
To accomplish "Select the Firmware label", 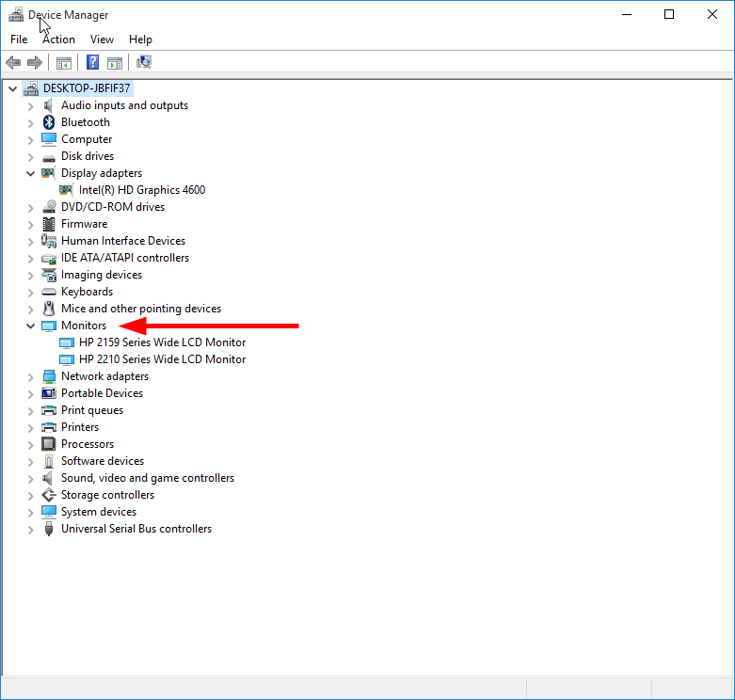I will pos(85,224).
